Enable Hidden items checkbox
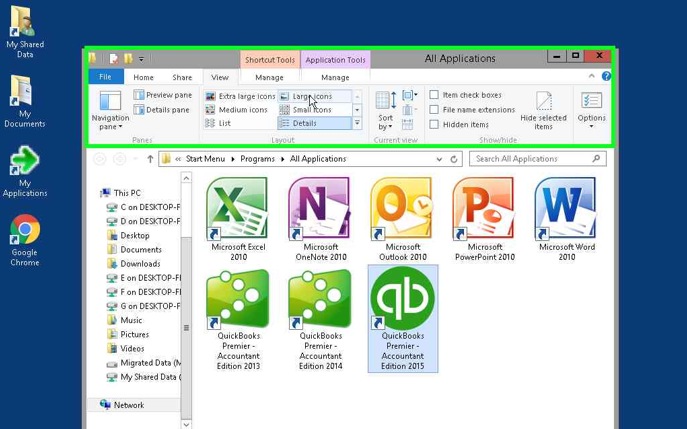 click(x=434, y=124)
